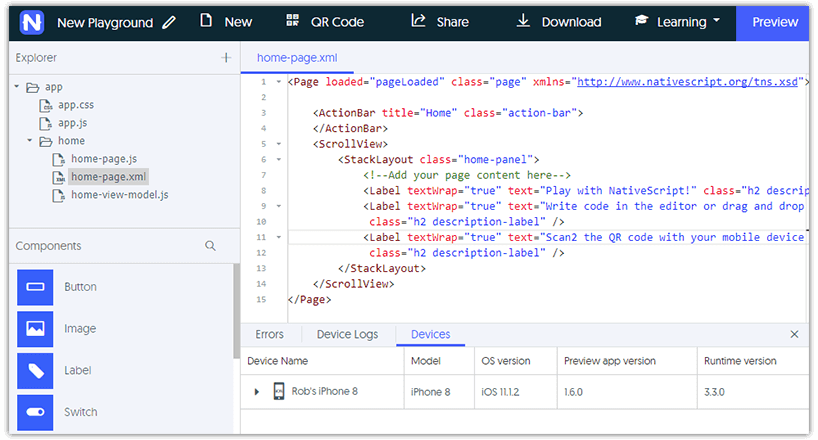Screen dimensions: 818x440
Task: Select the Button component icon
Action: click(x=35, y=287)
